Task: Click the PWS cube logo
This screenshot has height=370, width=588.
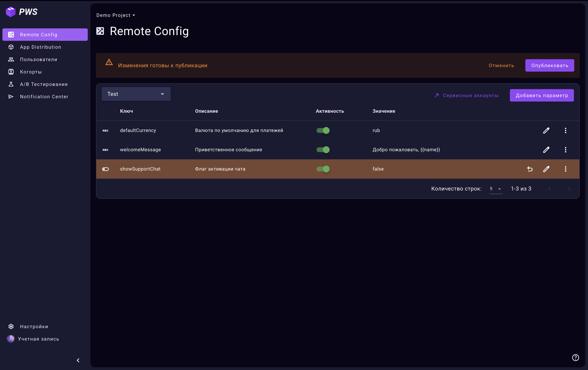Action: coord(11,12)
